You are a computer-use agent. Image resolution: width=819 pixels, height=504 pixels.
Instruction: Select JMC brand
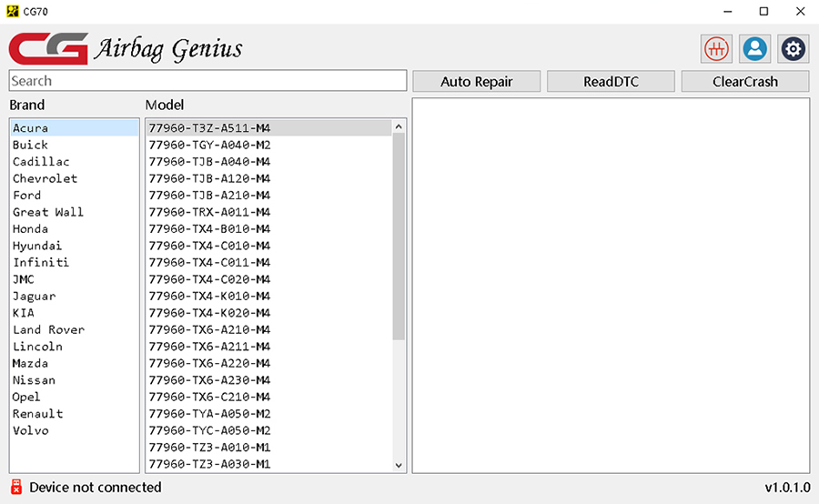(75, 279)
